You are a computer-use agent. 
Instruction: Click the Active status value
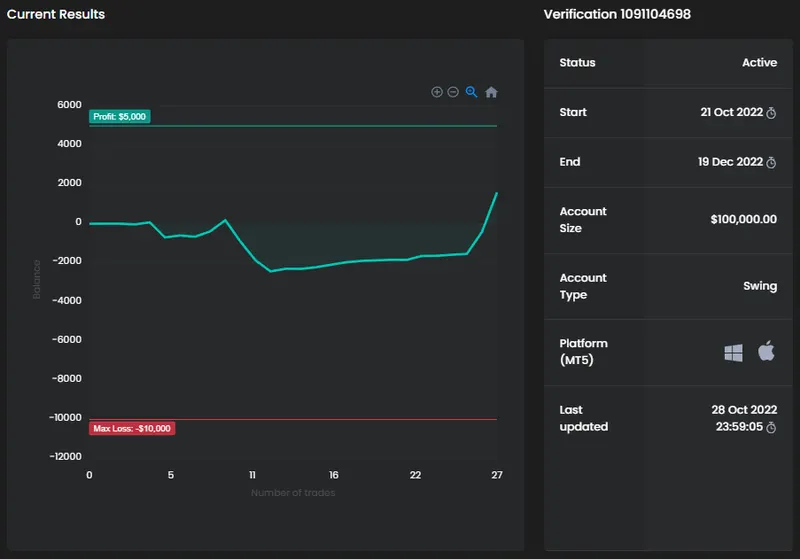point(759,63)
